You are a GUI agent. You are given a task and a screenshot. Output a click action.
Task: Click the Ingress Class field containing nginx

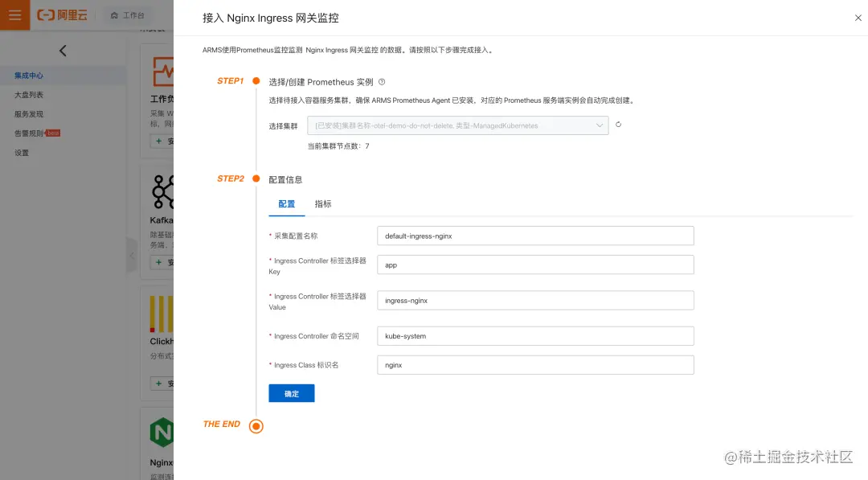(x=535, y=365)
